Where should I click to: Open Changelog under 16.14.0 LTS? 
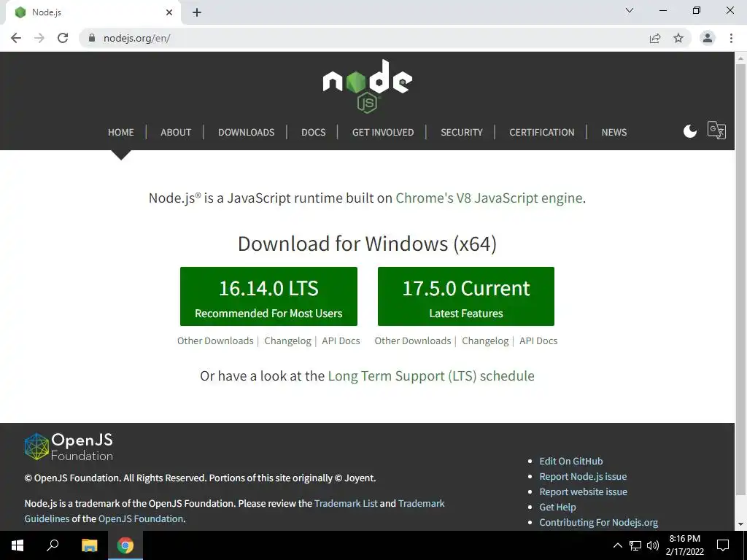[x=287, y=341]
